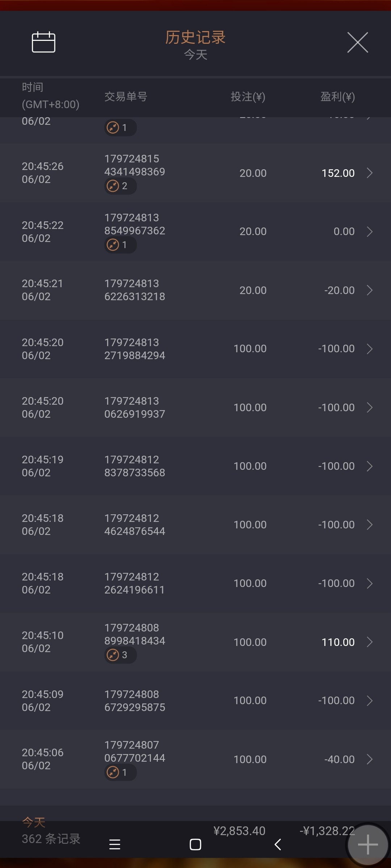Expand the 110.00 profit record details
The height and width of the screenshot is (868, 391).
[x=370, y=642]
